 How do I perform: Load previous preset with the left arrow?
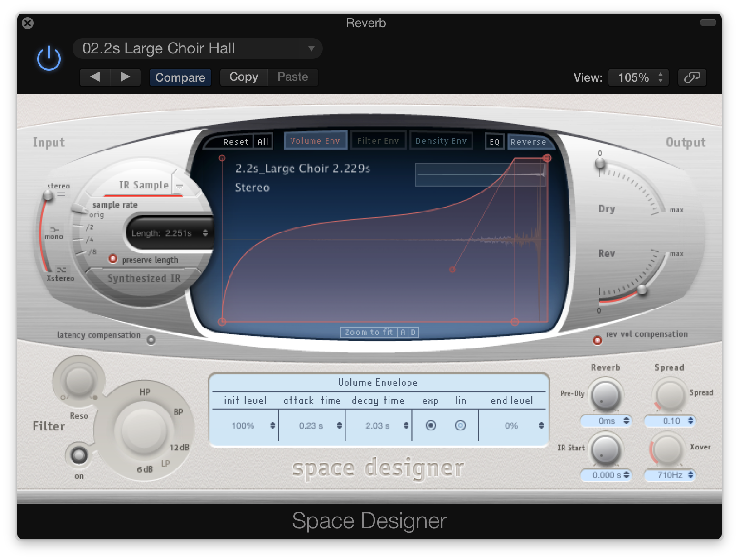[x=95, y=77]
